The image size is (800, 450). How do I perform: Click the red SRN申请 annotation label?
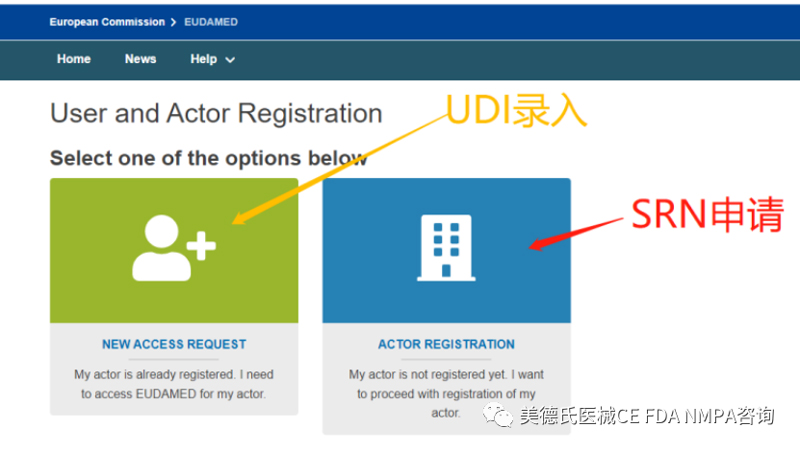tap(705, 214)
